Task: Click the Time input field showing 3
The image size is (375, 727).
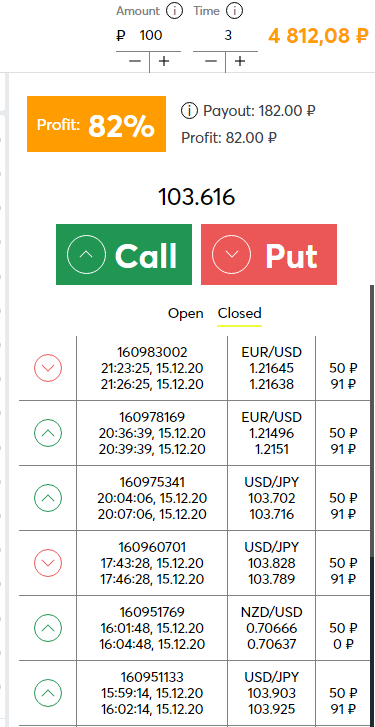Action: point(225,35)
